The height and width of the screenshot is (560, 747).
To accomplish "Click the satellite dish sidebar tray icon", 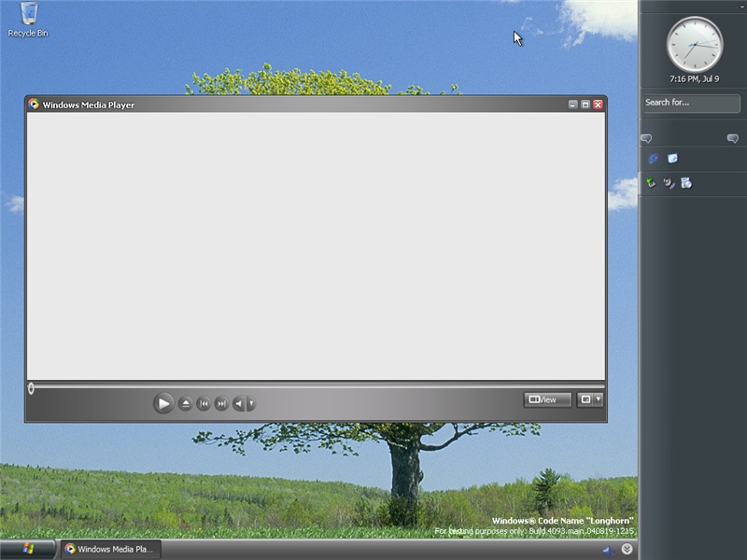I will 669,183.
